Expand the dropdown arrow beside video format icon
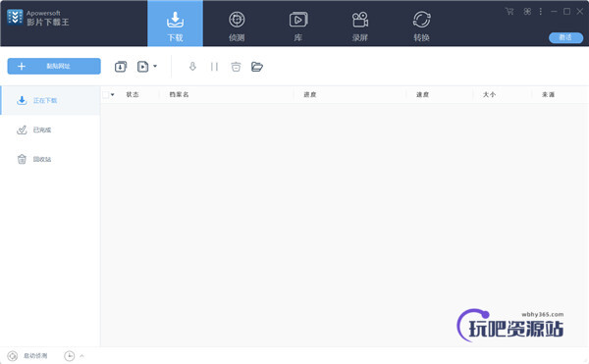 tap(155, 67)
